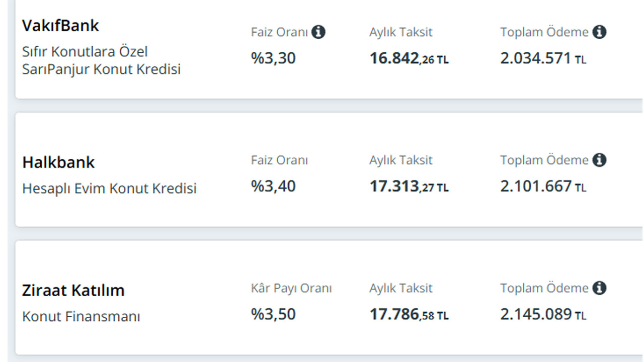Open the Ziraat Katılım bank name
This screenshot has height=362, width=644.
pos(73,291)
